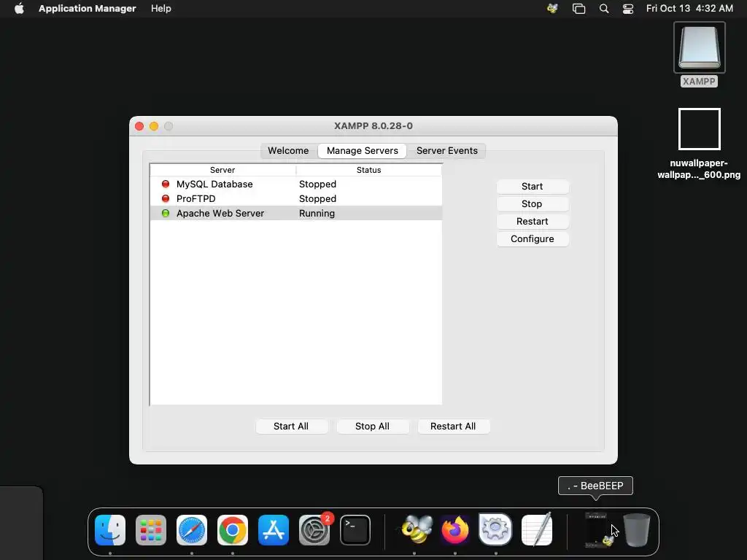Open Spotlight search in menu bar
Viewport: 747px width, 560px height.
[x=604, y=9]
